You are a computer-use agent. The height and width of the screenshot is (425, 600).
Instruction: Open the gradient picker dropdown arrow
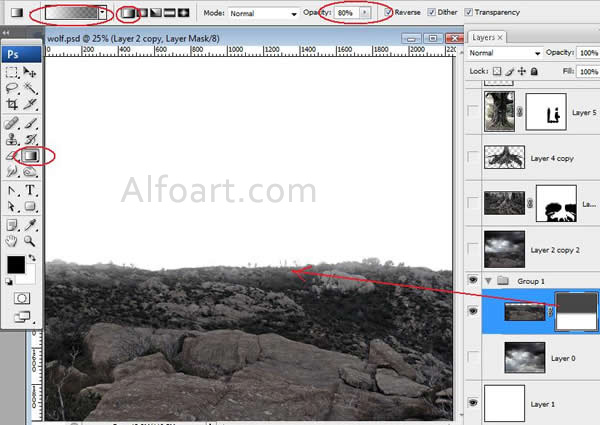(x=101, y=14)
